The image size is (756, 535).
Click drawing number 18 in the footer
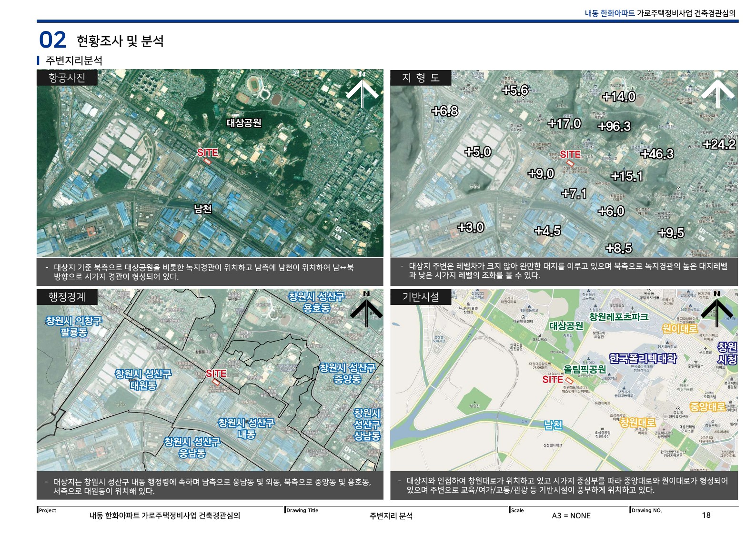point(706,515)
